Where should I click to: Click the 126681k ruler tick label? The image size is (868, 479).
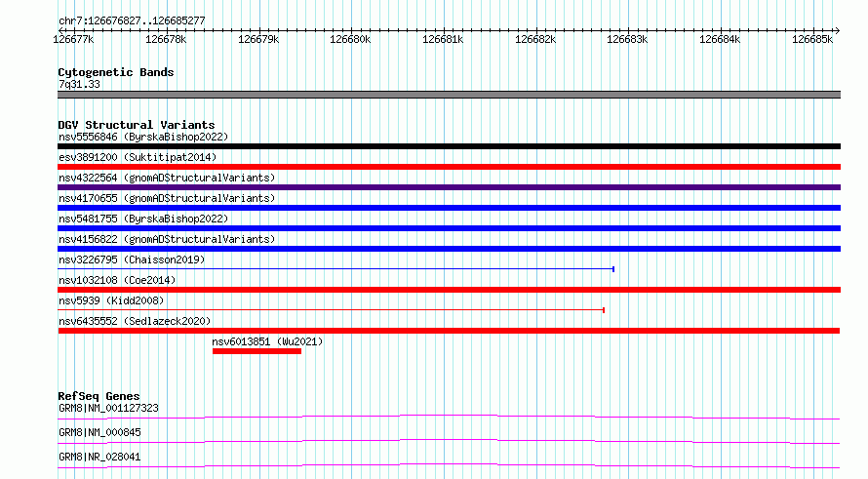point(443,39)
